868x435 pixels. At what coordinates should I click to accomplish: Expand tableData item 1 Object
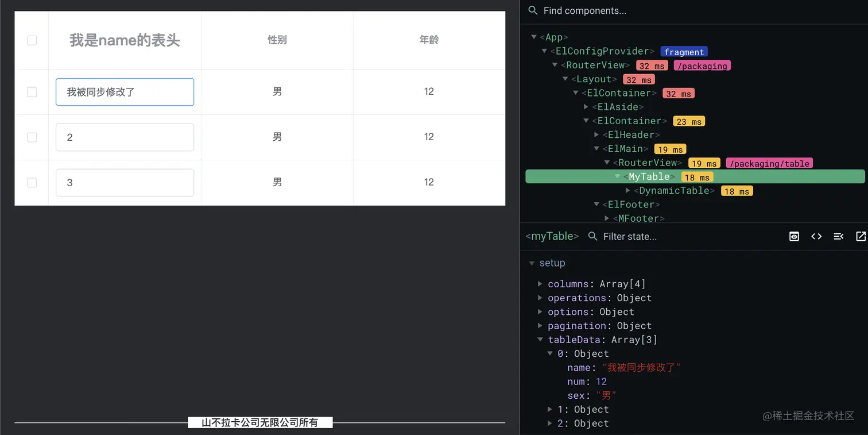[x=551, y=410]
